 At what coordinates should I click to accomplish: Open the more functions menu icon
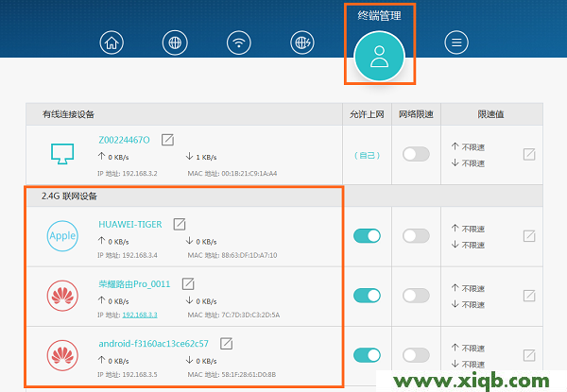tap(456, 43)
